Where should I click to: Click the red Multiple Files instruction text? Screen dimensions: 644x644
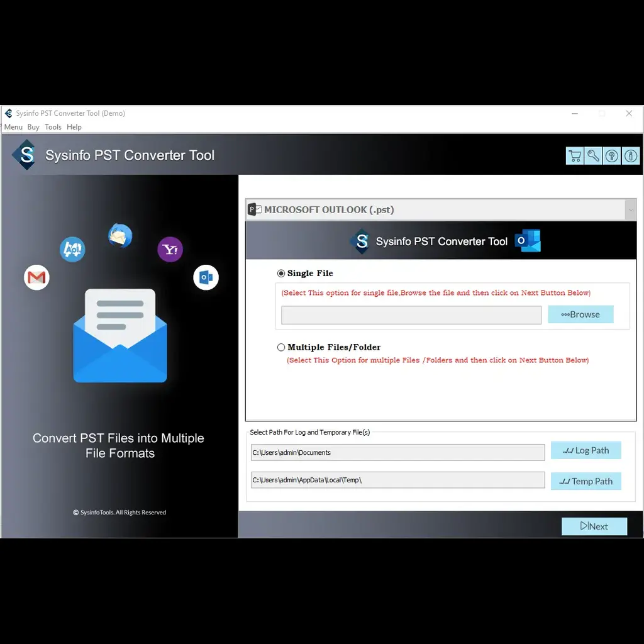(438, 360)
